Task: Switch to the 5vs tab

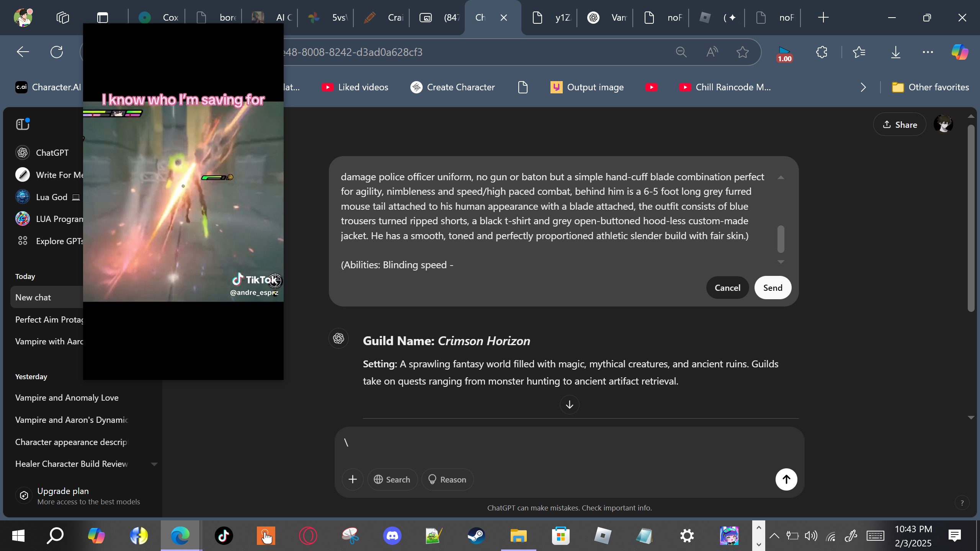Action: 327,18
